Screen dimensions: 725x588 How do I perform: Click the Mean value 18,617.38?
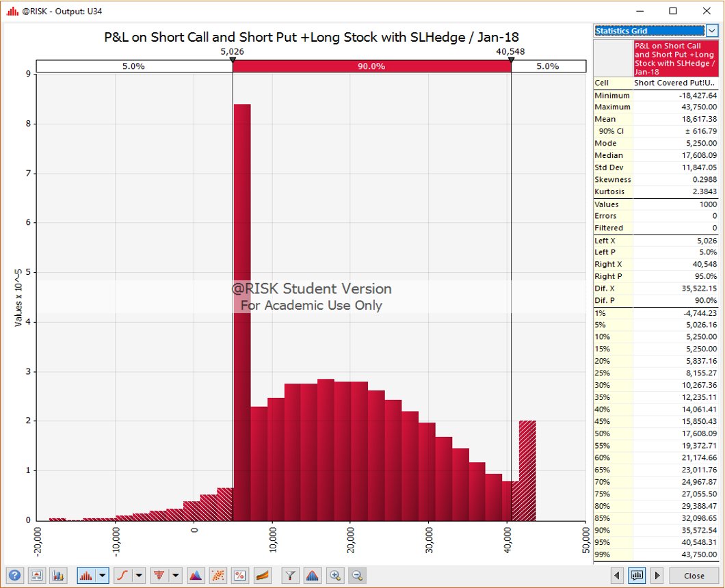[x=699, y=119]
